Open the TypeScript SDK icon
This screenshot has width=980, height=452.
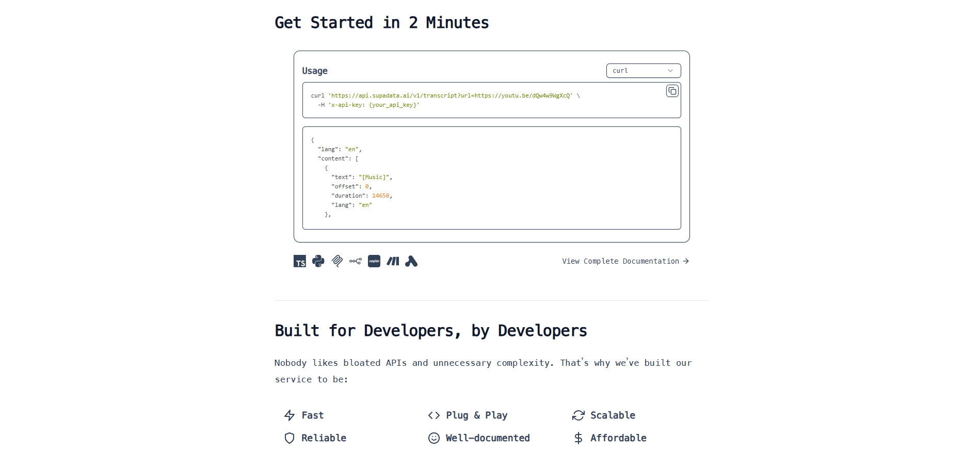tap(300, 261)
